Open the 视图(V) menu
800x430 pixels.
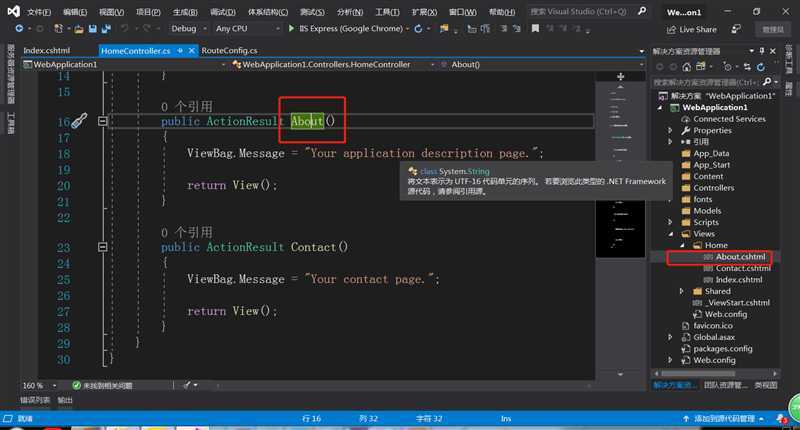111,12
